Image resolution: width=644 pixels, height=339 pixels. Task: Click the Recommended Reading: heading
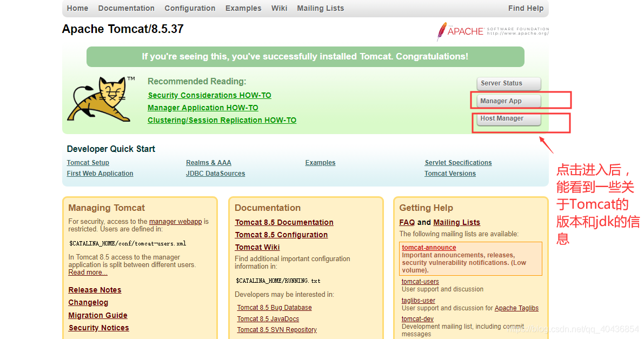[197, 81]
